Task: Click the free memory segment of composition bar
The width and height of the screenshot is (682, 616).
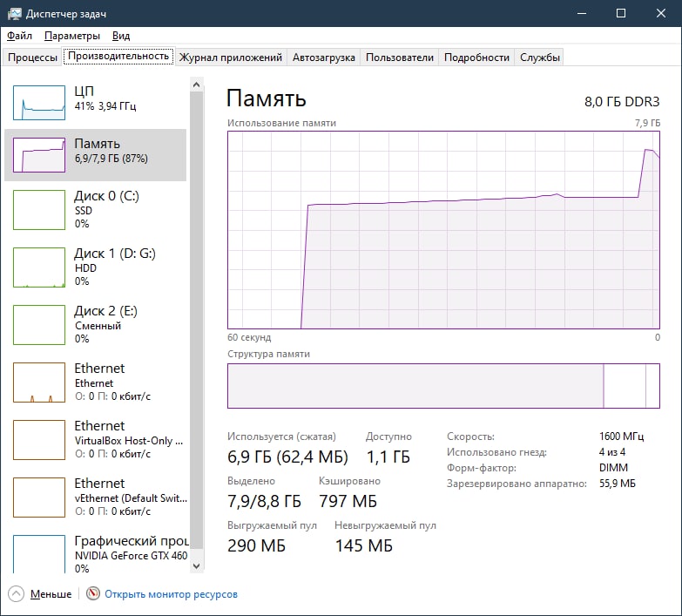Action: [x=653, y=386]
